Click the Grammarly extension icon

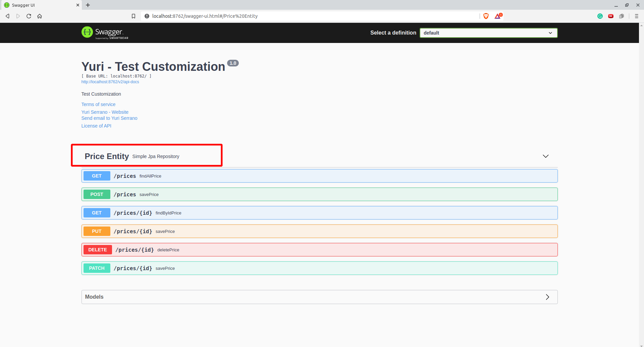click(600, 16)
